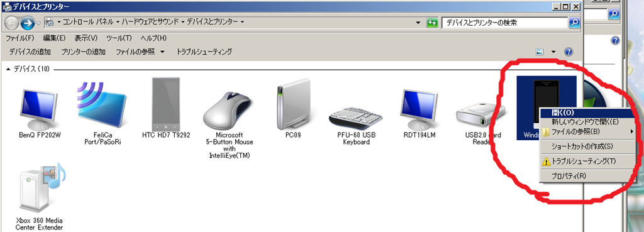Open the ファイル(F) menu
This screenshot has width=644, height=232.
(19, 38)
